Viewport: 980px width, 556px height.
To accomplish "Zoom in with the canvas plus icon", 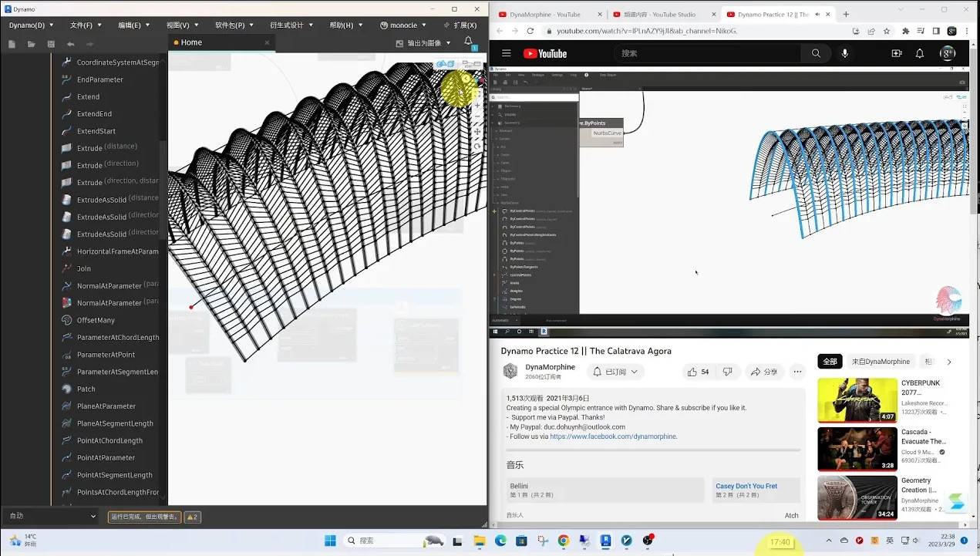I will pos(477,106).
